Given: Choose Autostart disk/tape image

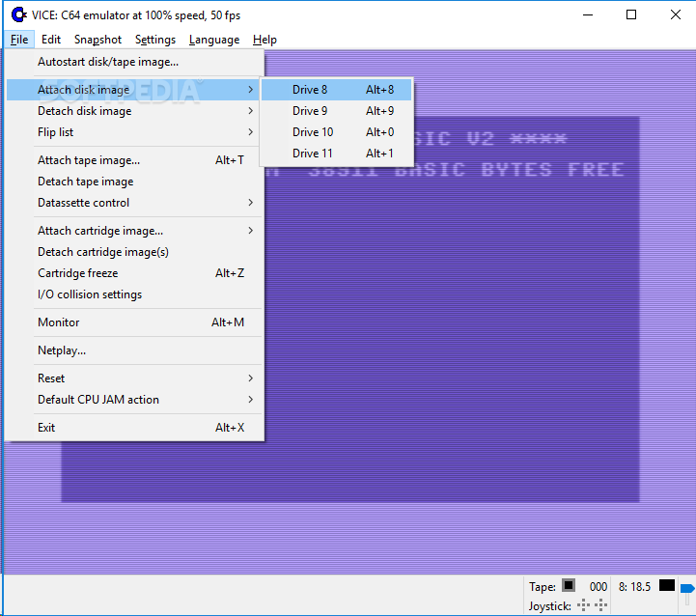Looking at the screenshot, I should click(x=135, y=62).
